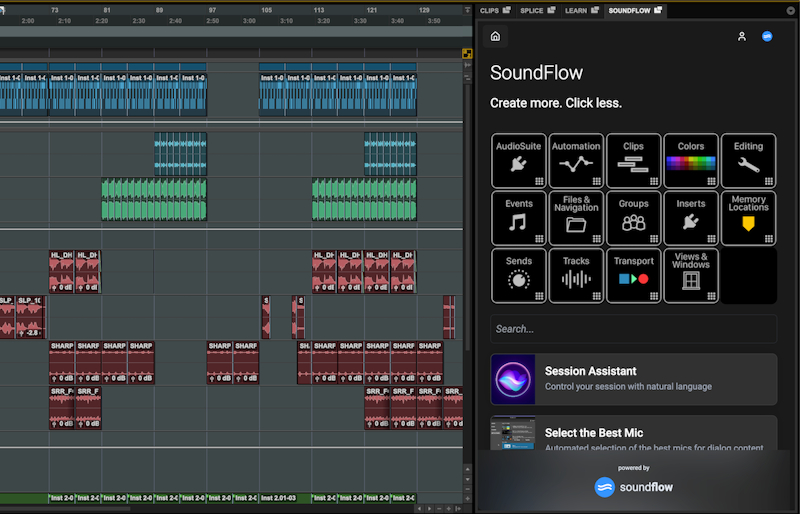Click the SoundFlow search field
The image size is (800, 514).
click(x=633, y=329)
